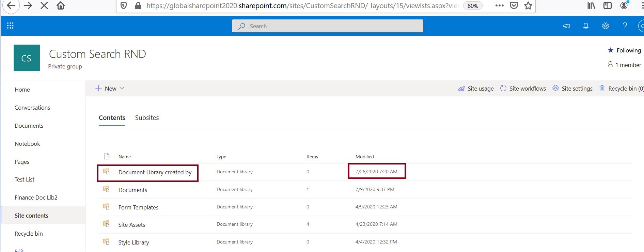Click the site padlock security icon

coord(138,5)
